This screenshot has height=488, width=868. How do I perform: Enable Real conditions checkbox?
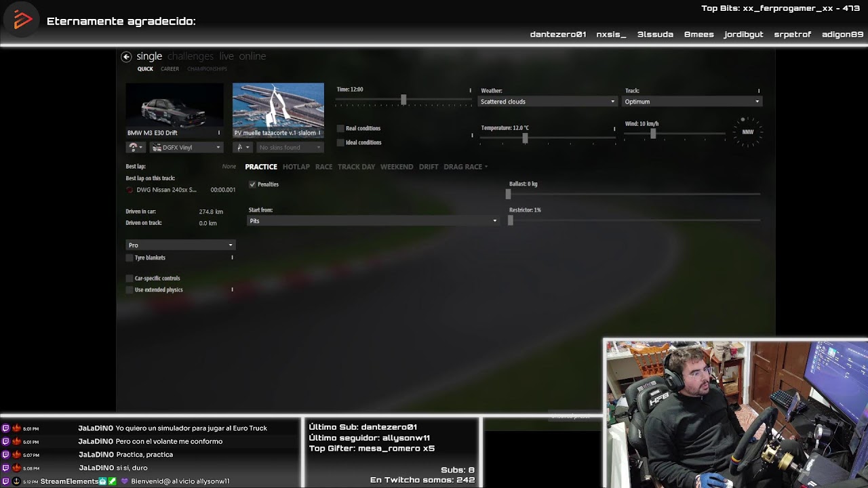click(340, 128)
